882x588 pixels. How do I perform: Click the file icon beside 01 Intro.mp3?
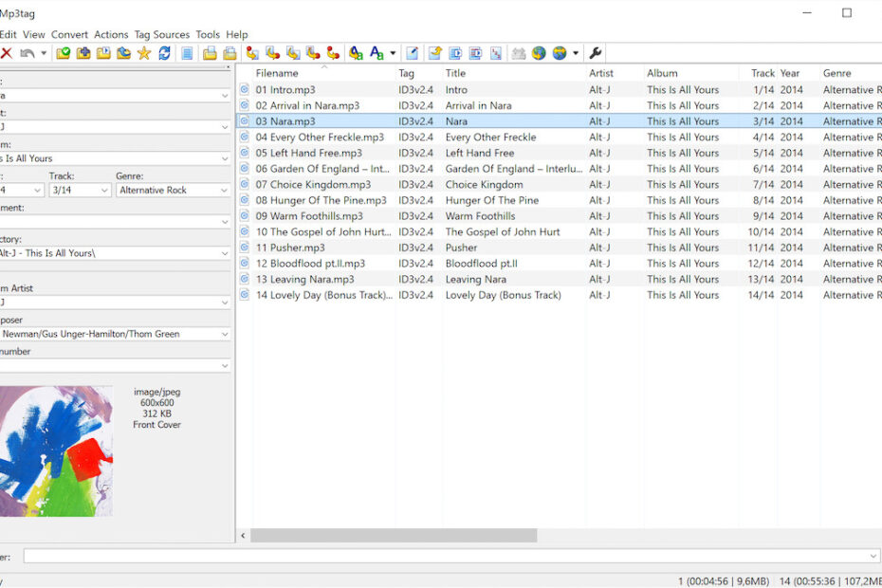245,90
